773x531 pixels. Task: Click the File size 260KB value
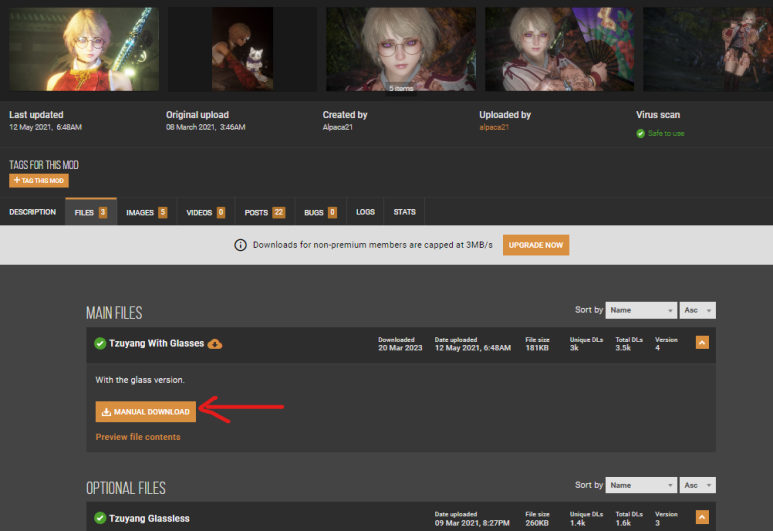(x=537, y=523)
